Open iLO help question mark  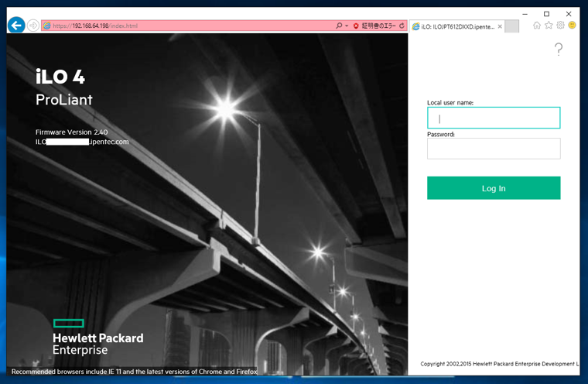(559, 50)
